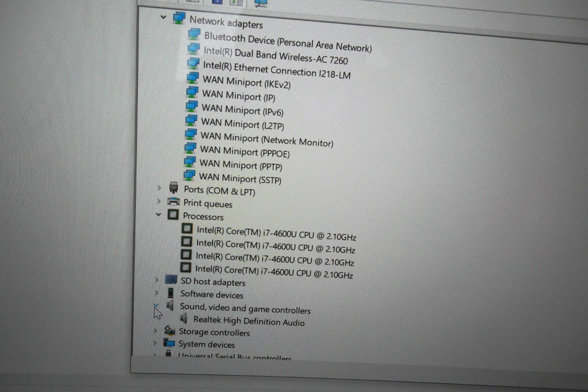This screenshot has width=588, height=392.
Task: Select WAN Miniport (Network Monitor) entry
Action: click(x=267, y=139)
